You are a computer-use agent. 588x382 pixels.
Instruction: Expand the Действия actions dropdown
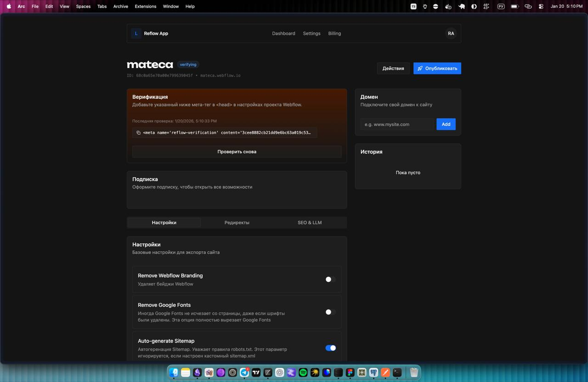(x=393, y=68)
